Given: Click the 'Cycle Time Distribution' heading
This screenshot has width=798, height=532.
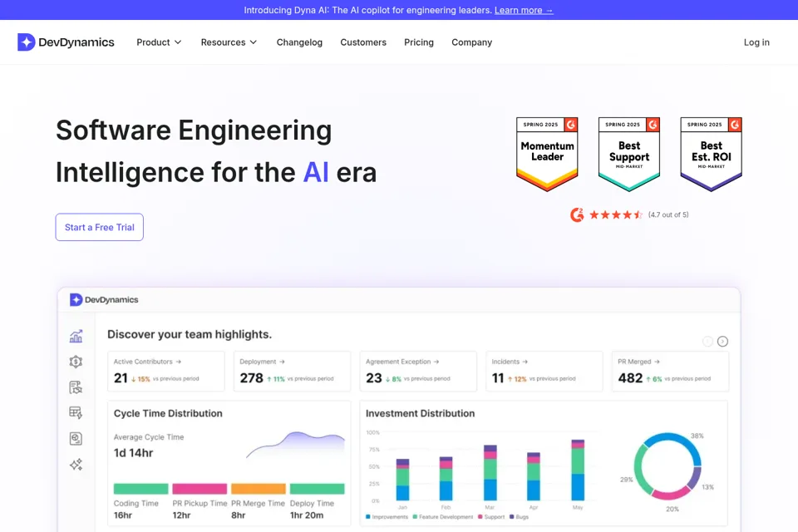Looking at the screenshot, I should pyautogui.click(x=168, y=413).
